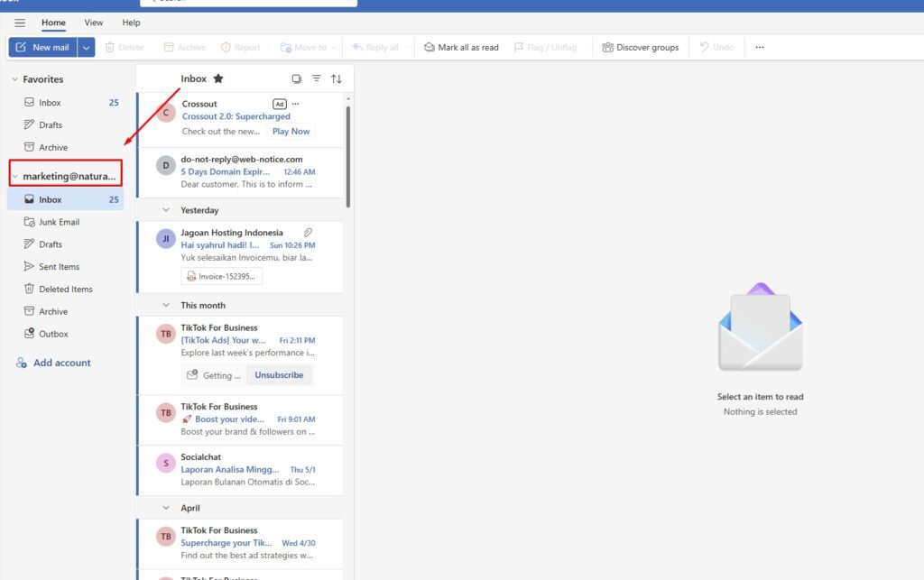Image resolution: width=924 pixels, height=580 pixels.
Task: Open the Favorites Inbox folder
Action: (65, 103)
